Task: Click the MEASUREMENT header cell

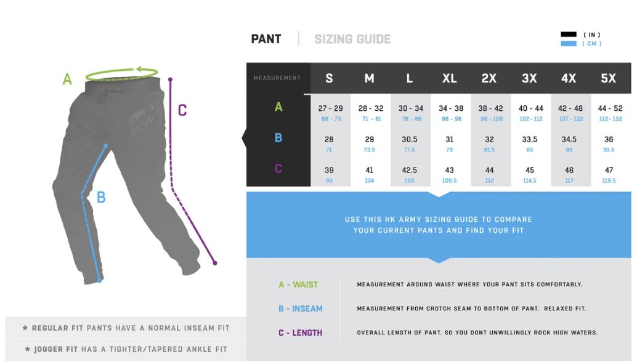Action: 277,78
